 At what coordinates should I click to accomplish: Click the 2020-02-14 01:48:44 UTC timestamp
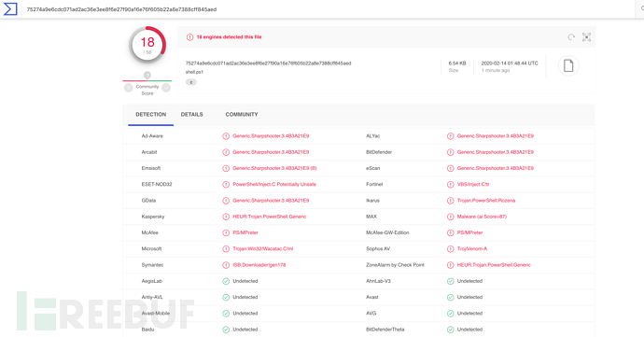(510, 63)
